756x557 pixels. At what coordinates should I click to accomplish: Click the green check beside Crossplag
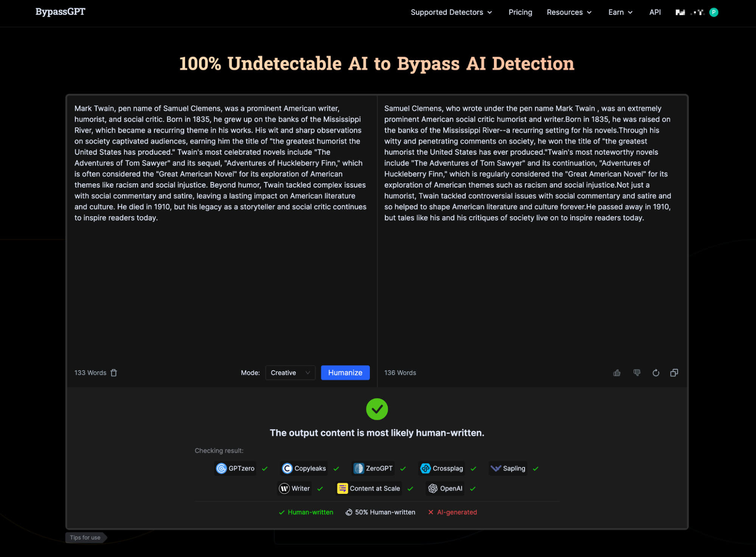click(473, 469)
